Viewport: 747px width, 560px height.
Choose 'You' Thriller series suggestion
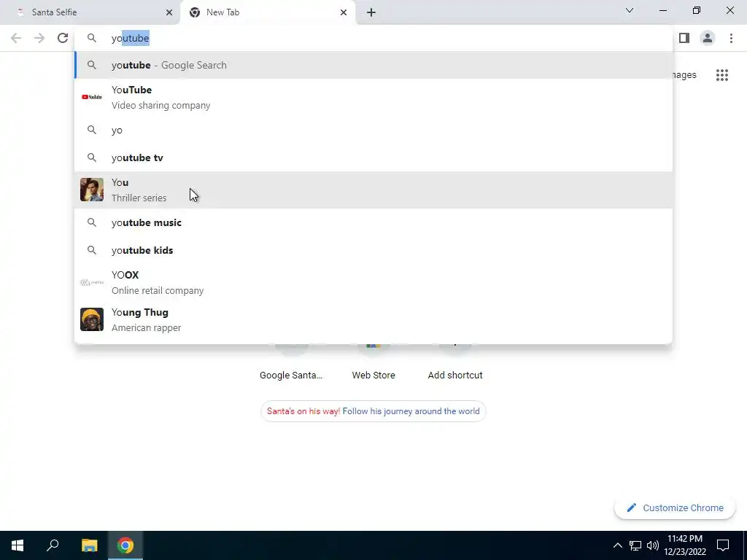coord(373,190)
